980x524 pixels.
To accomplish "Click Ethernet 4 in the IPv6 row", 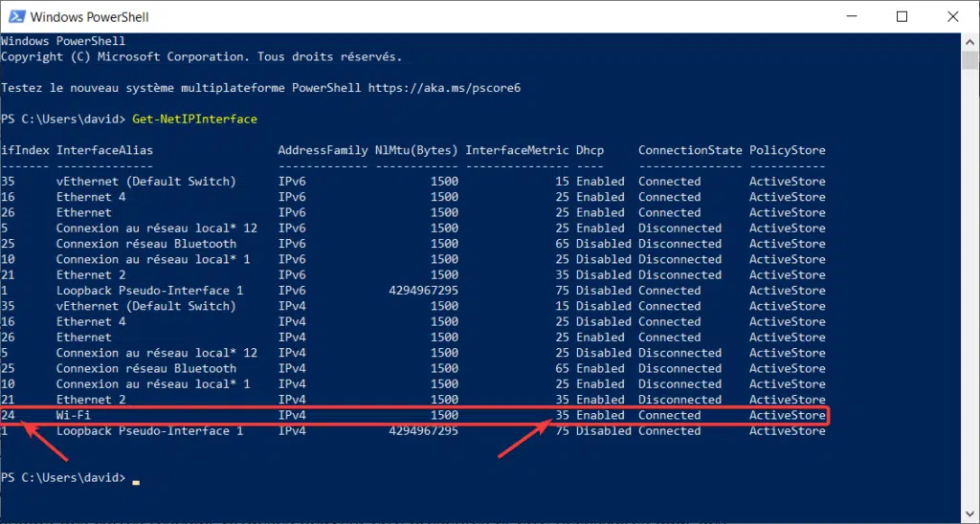I will pos(91,197).
